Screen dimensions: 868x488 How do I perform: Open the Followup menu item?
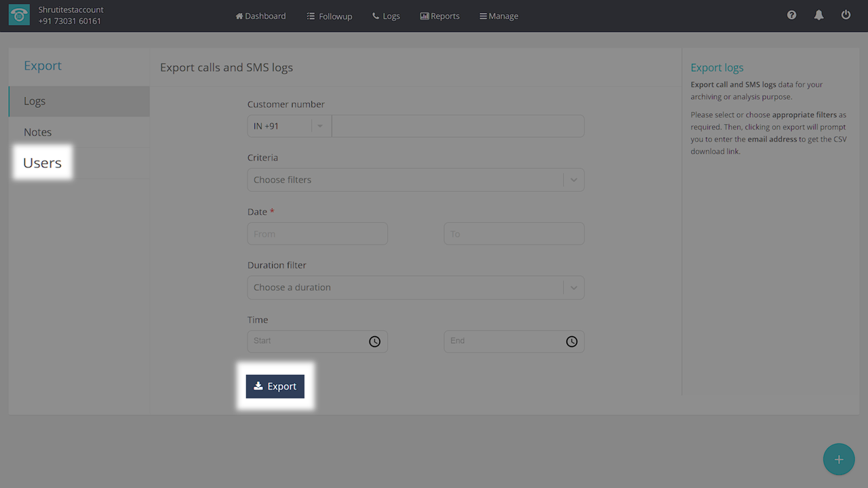pyautogui.click(x=329, y=16)
